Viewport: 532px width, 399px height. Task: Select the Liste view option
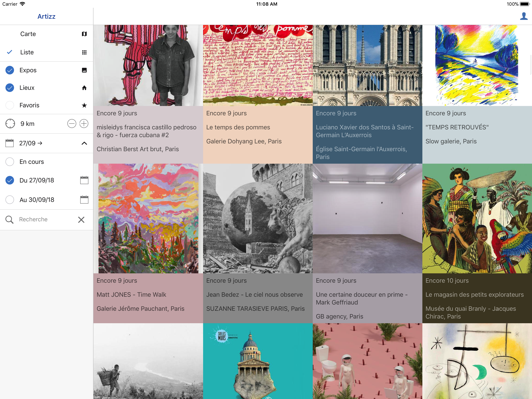tap(27, 52)
